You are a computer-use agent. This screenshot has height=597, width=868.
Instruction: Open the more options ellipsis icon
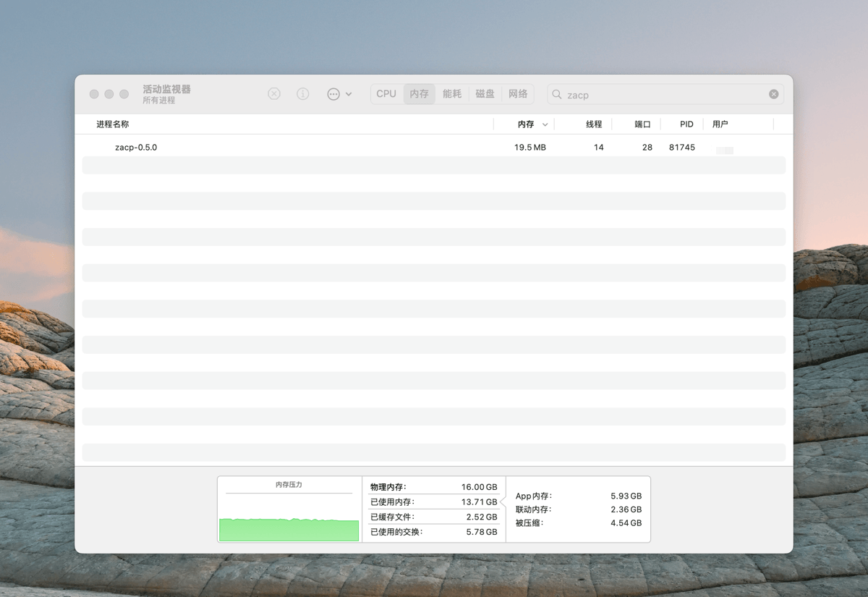(333, 94)
